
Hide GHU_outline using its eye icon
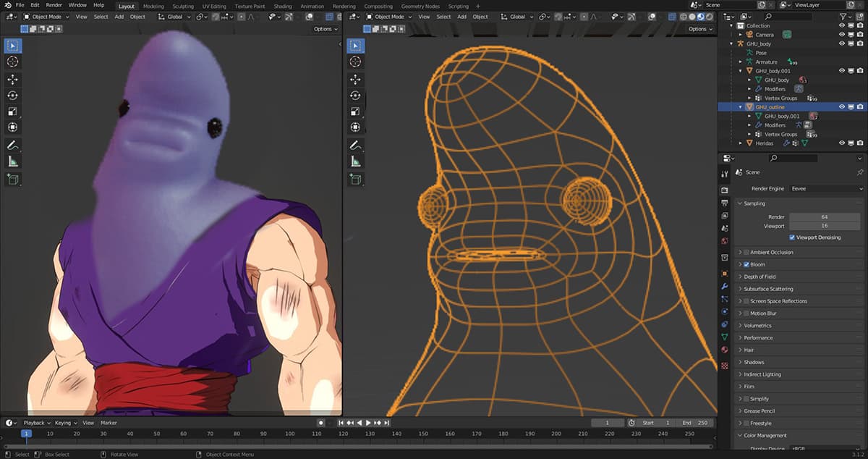click(x=841, y=106)
